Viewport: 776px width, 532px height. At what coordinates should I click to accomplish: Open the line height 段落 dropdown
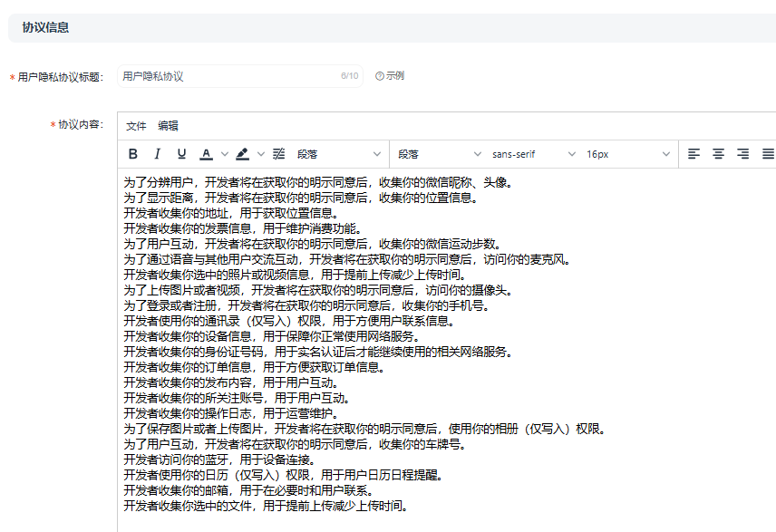(337, 154)
